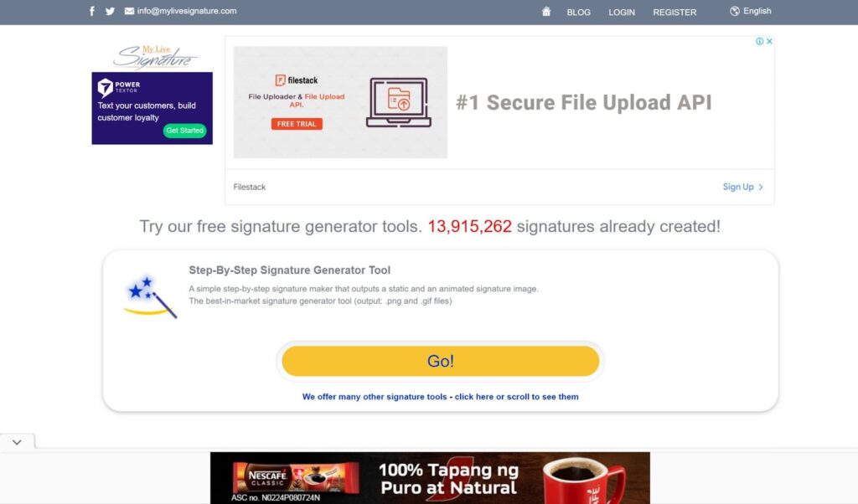The image size is (858, 504).
Task: Click the Get Started button in PowerTextor ad
Action: (x=184, y=131)
